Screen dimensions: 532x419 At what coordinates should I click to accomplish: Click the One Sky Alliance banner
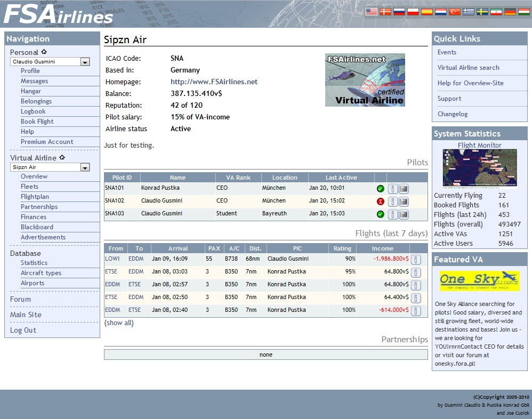coord(479,281)
